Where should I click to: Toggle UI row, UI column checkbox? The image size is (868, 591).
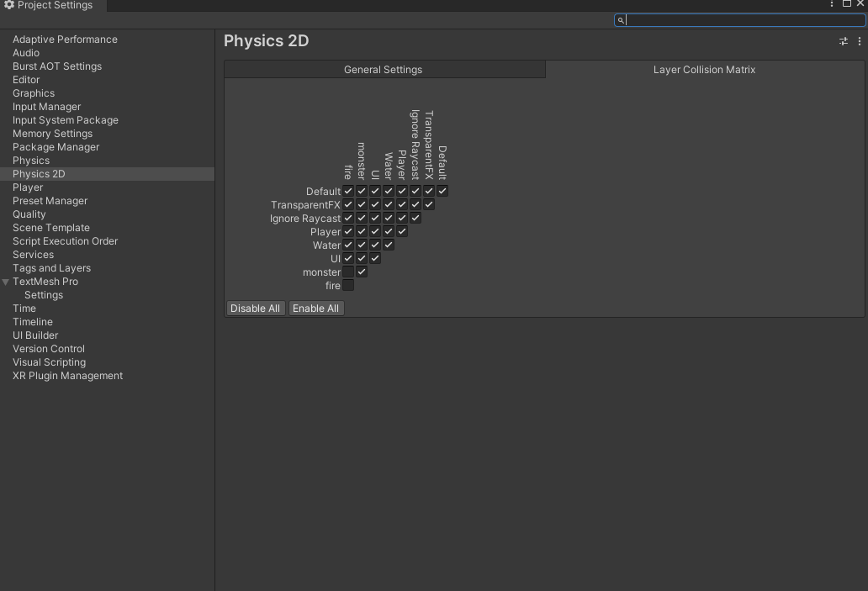375,258
